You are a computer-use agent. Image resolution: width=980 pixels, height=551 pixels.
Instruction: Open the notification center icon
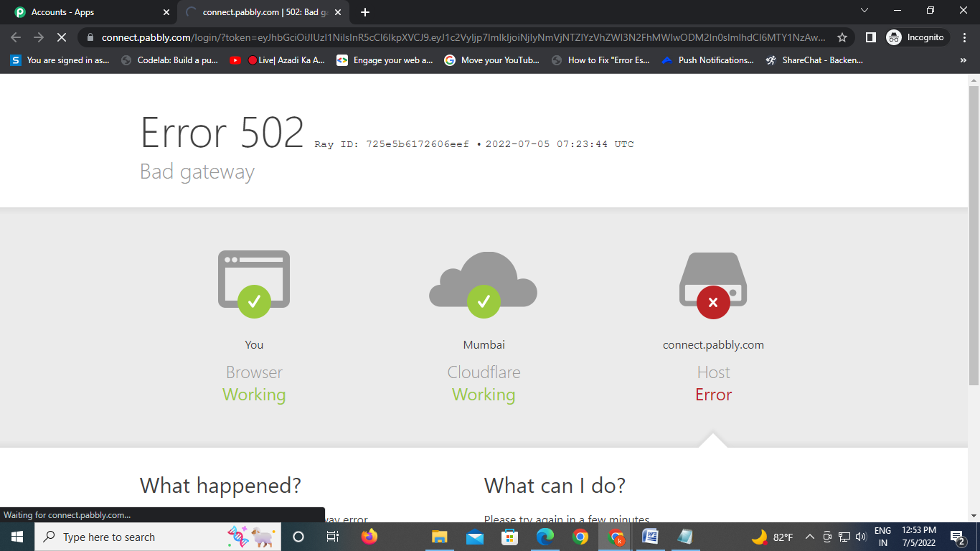tap(958, 537)
